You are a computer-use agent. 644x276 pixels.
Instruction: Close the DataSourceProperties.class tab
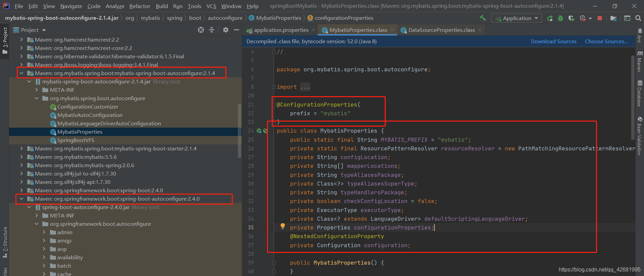tap(480, 30)
